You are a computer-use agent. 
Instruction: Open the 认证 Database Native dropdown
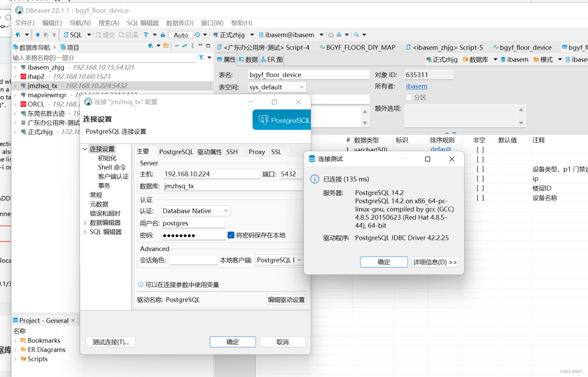(196, 211)
